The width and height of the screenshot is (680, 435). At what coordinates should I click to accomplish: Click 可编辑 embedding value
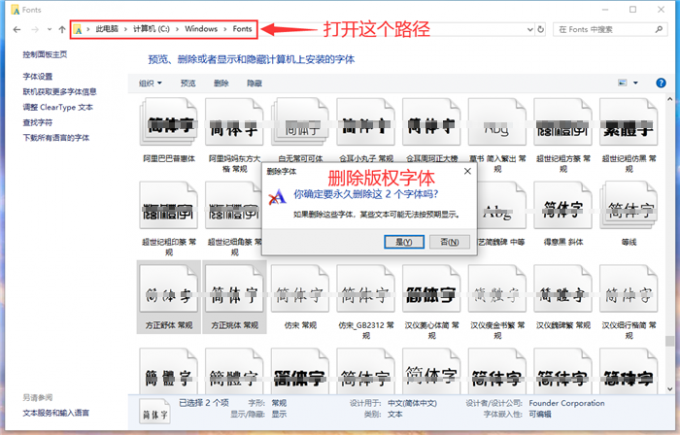540,414
